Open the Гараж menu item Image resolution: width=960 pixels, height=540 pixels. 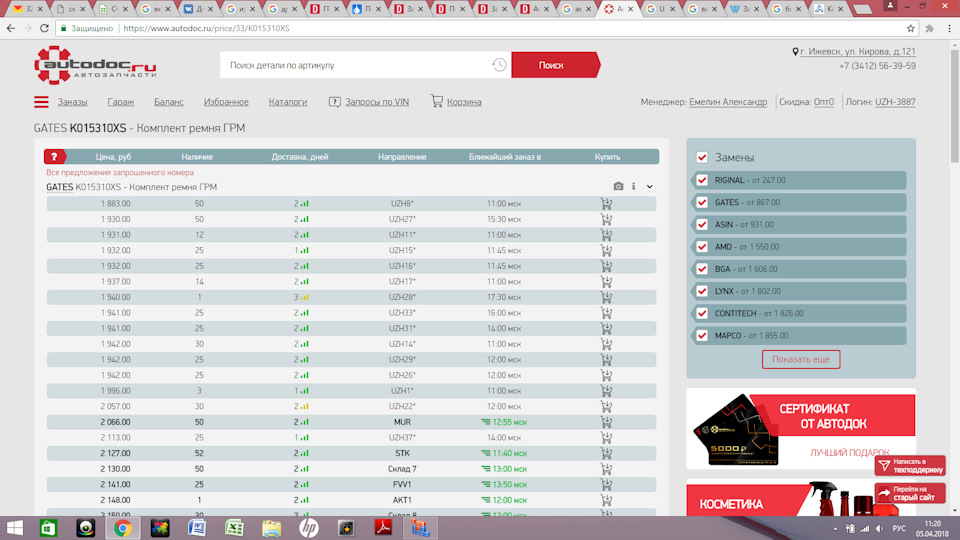(121, 102)
